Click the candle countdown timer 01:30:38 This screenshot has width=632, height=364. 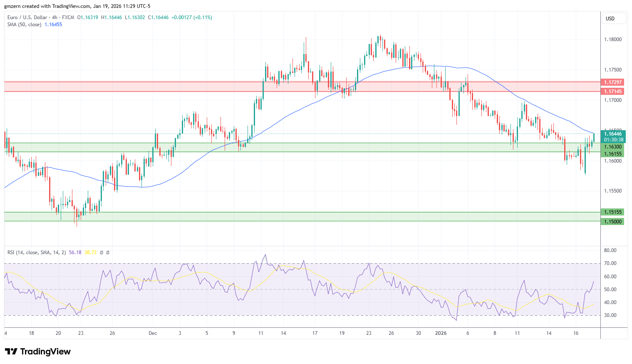(613, 140)
